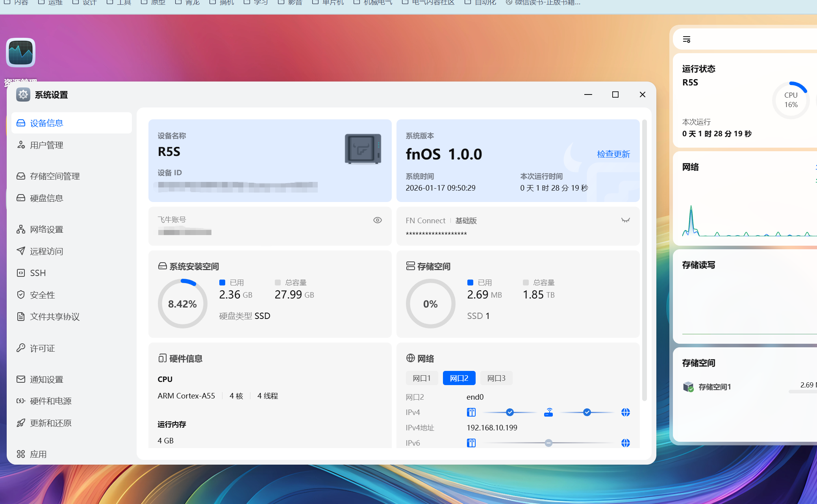Open Update and Restore settings

[50, 423]
